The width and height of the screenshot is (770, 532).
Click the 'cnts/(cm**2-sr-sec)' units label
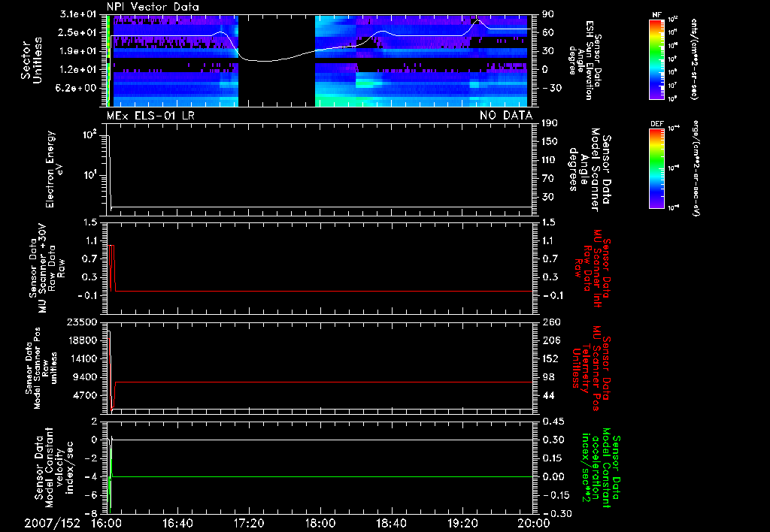click(x=694, y=59)
